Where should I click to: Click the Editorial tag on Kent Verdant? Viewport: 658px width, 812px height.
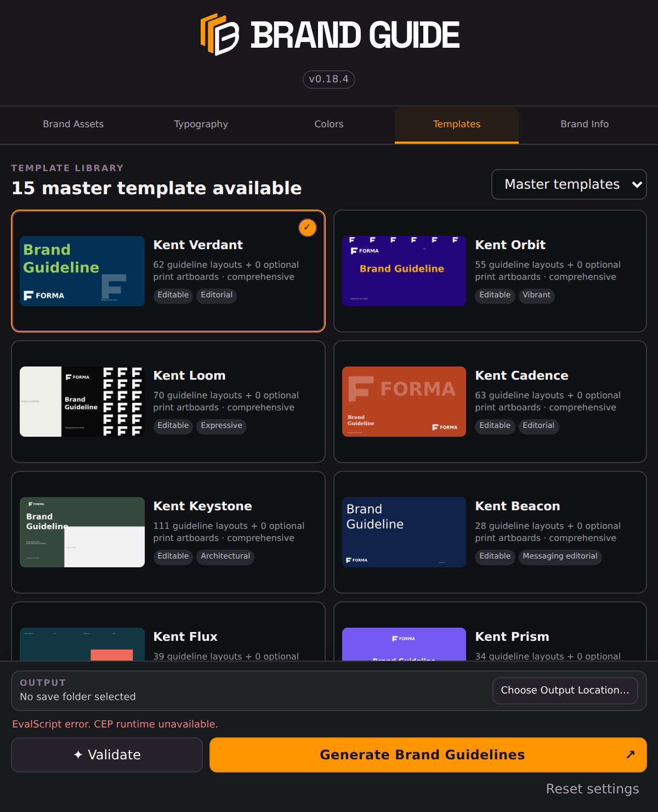tap(217, 295)
